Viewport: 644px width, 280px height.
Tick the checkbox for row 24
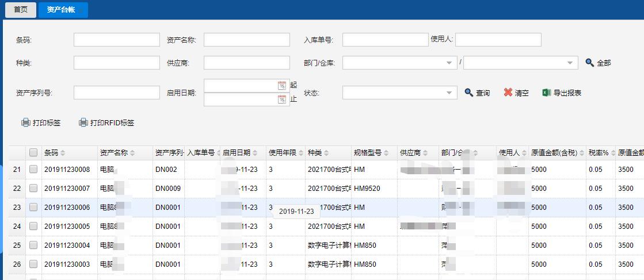pos(33,227)
